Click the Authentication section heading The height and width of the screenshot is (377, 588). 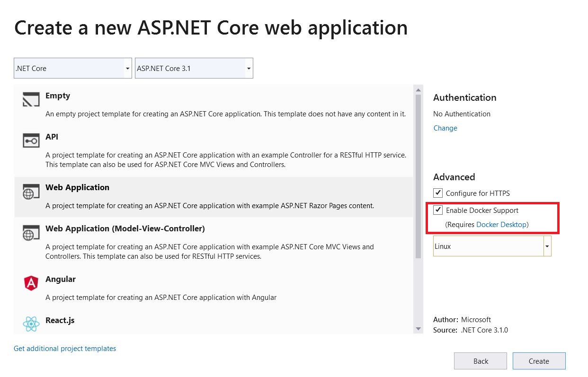point(465,97)
